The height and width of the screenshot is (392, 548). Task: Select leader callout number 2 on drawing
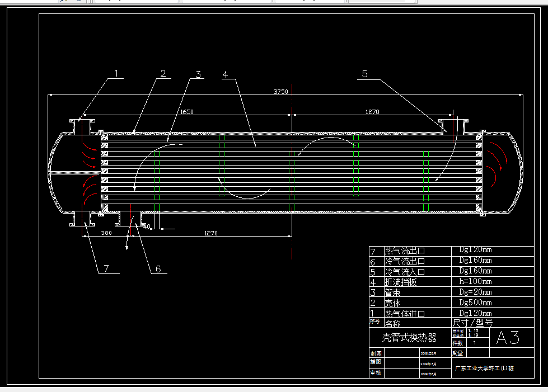point(163,73)
